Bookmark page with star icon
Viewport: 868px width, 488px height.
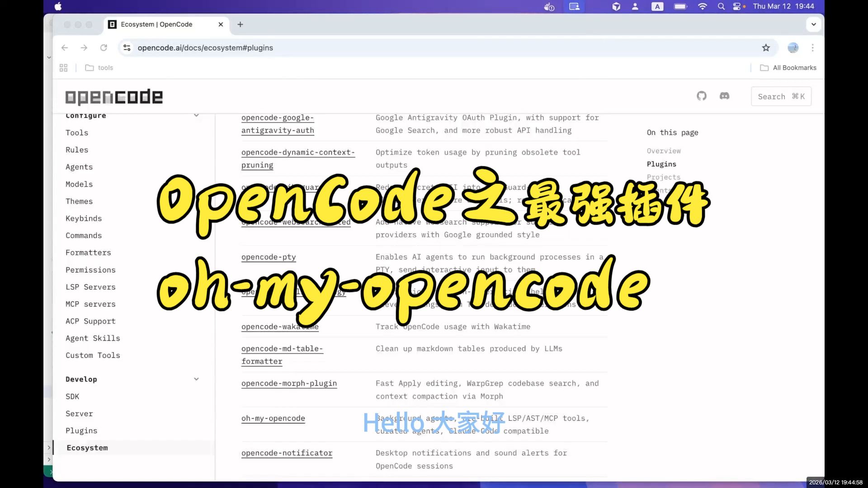pos(766,48)
